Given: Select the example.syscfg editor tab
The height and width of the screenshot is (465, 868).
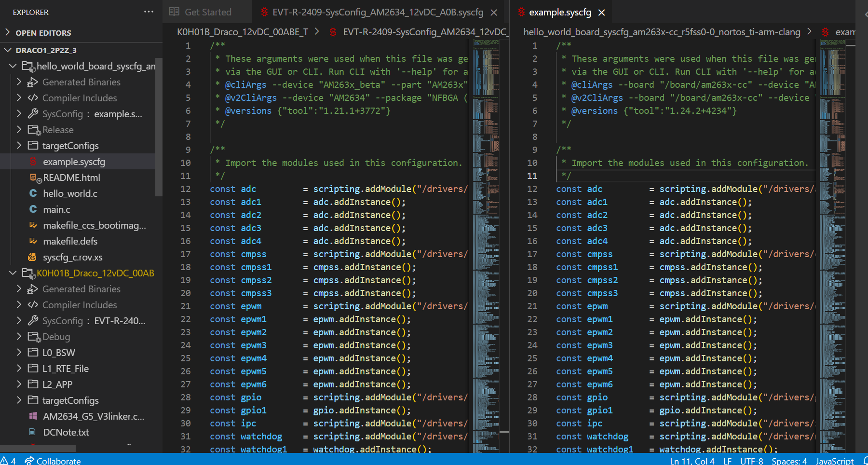Looking at the screenshot, I should (x=560, y=12).
